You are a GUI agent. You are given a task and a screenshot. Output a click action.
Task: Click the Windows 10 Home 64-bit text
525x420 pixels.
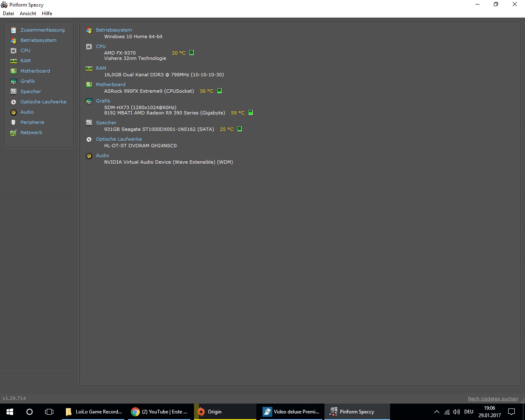(133, 37)
